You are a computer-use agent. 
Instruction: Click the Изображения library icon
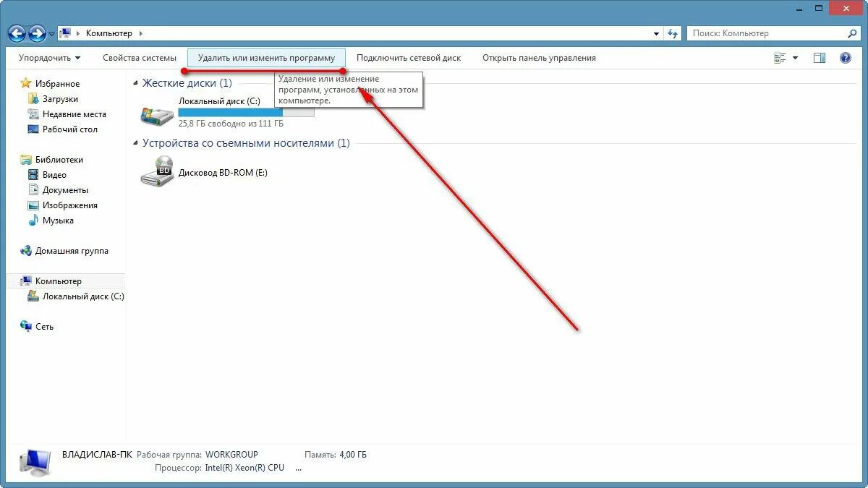33,205
